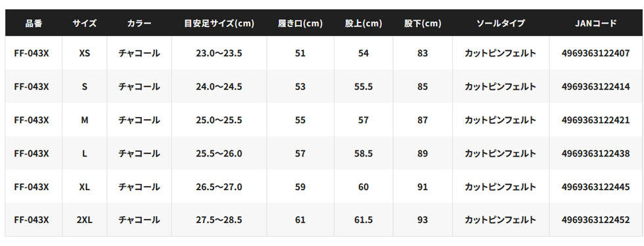The image size is (644, 246).
Task: Click the XS size cell
Action: (85, 53)
